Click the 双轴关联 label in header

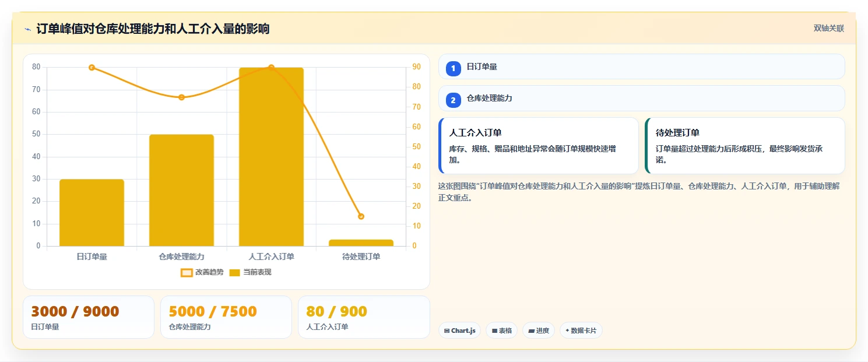[x=828, y=28]
